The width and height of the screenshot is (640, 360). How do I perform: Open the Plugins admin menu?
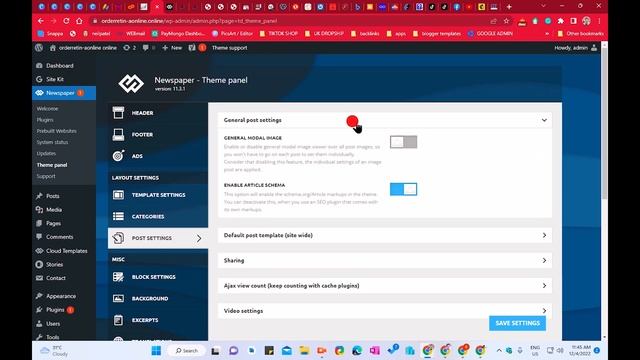55,310
